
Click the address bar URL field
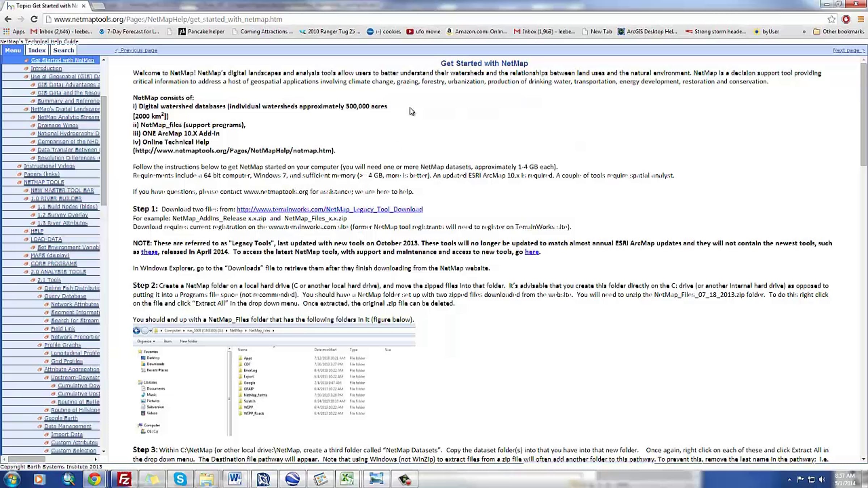(x=434, y=19)
